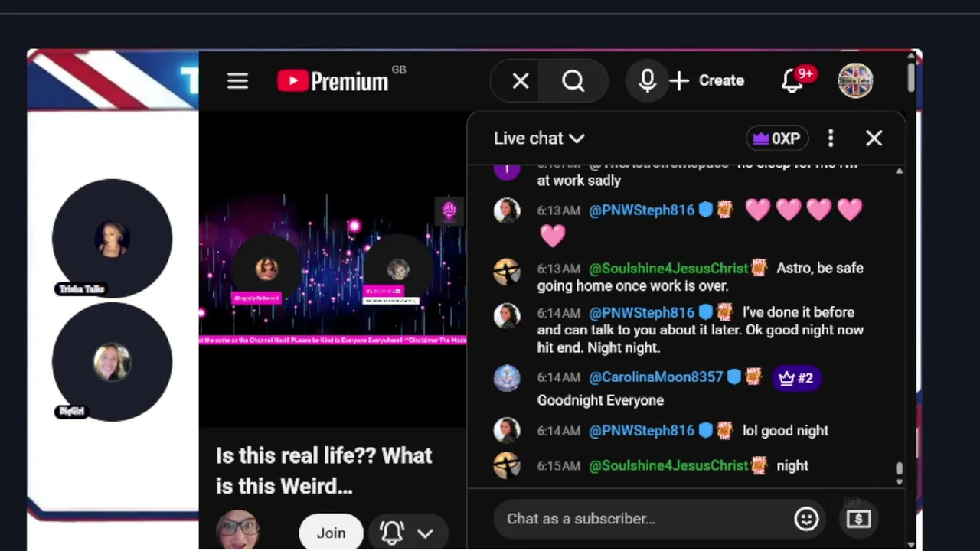Open the Super Chat dollar icon
This screenshot has width=980, height=551.
click(858, 519)
